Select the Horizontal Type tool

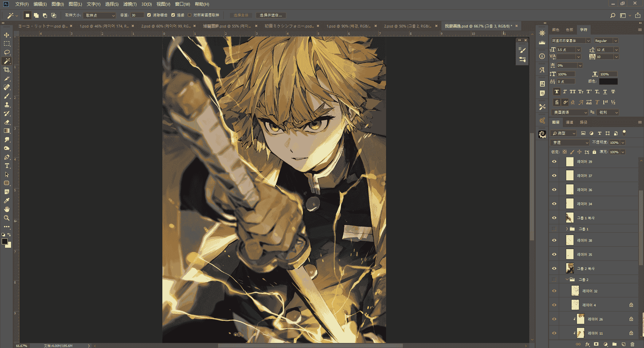[7, 166]
